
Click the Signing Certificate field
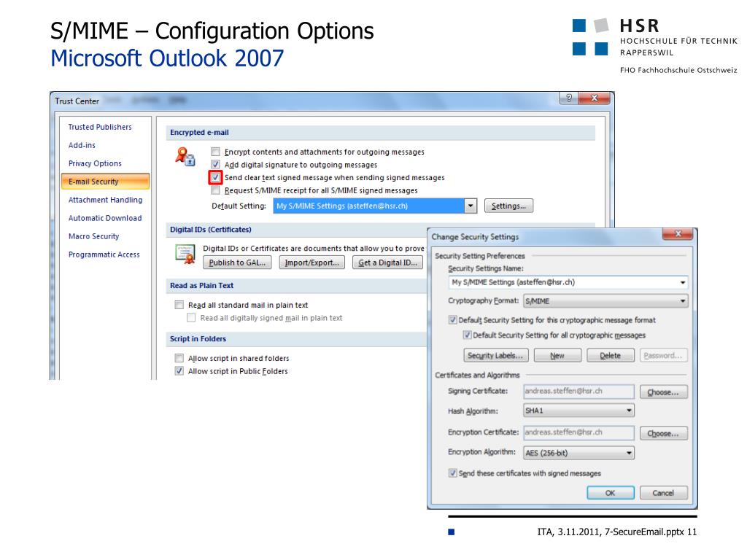[578, 392]
